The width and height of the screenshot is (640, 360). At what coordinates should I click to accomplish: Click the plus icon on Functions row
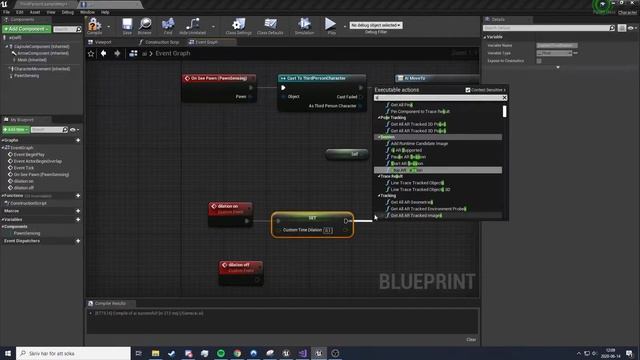pyautogui.click(x=78, y=196)
